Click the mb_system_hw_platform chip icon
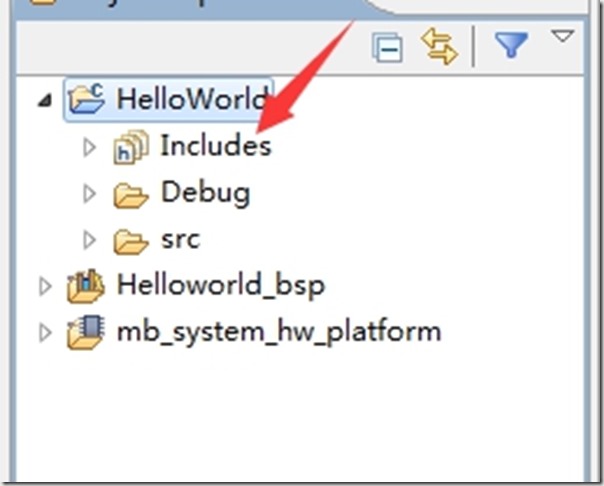 [84, 332]
